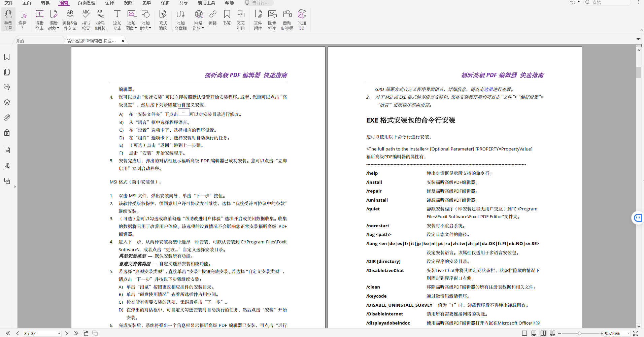644x337 pixels.
Task: Close the 福昕高级PDF编辑器 快速指南 document tab
Action: (123, 41)
